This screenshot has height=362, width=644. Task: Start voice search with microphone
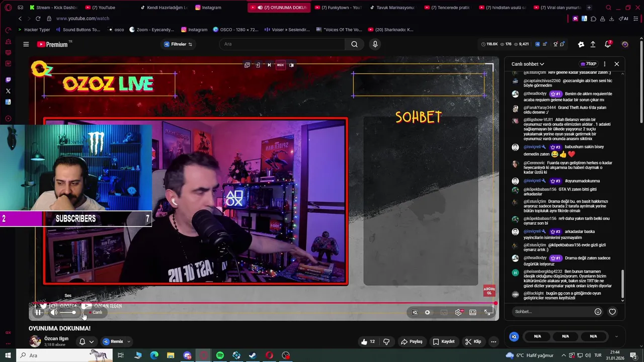(x=375, y=44)
